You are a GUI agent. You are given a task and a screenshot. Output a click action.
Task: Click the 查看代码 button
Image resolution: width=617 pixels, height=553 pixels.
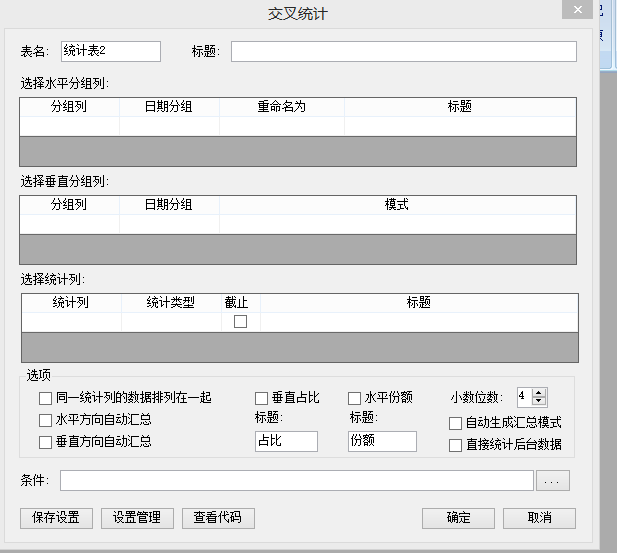click(217, 518)
